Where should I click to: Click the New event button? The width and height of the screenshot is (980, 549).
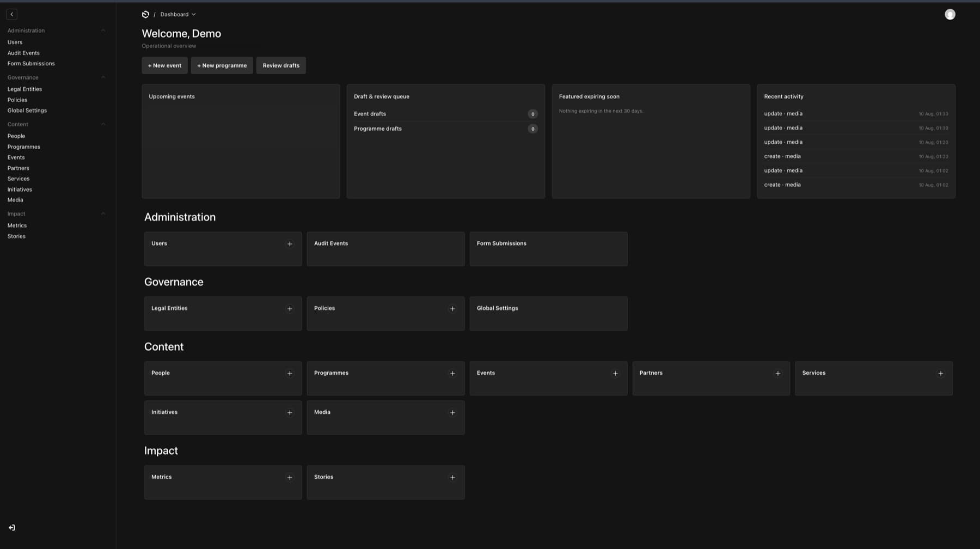point(164,65)
